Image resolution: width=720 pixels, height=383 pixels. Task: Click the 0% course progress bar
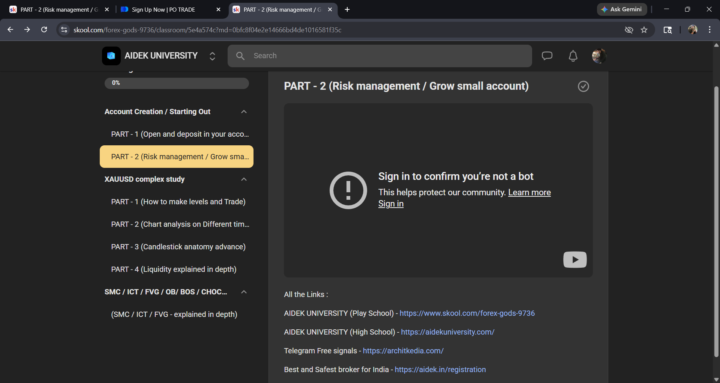point(177,83)
